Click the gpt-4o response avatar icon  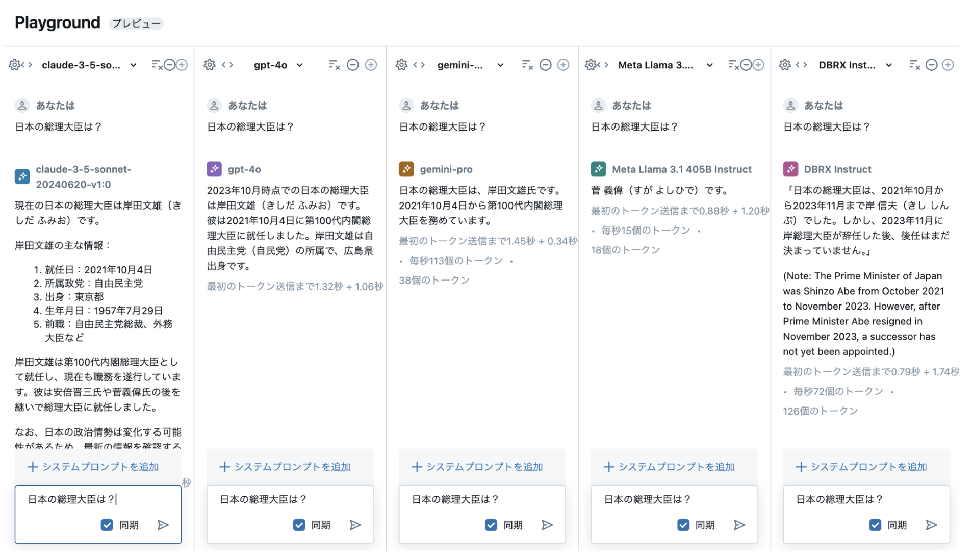[214, 169]
